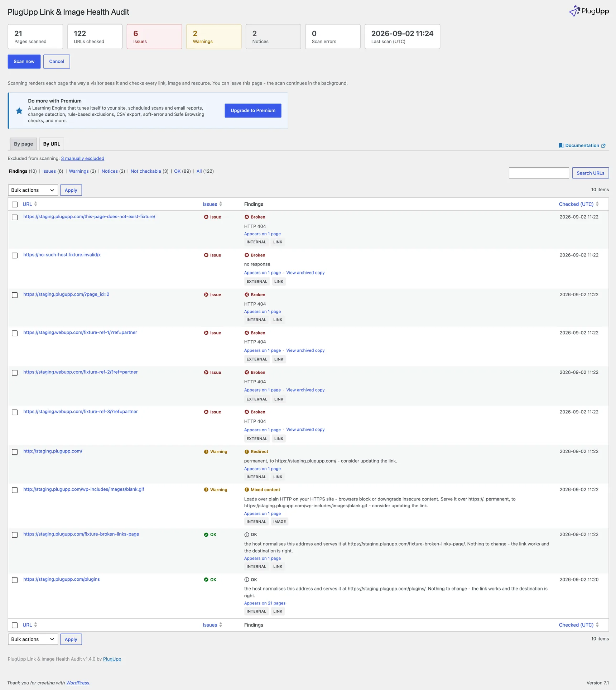
Task: Check the staging.plugupp.com/plugins row checkbox
Action: pyautogui.click(x=15, y=580)
